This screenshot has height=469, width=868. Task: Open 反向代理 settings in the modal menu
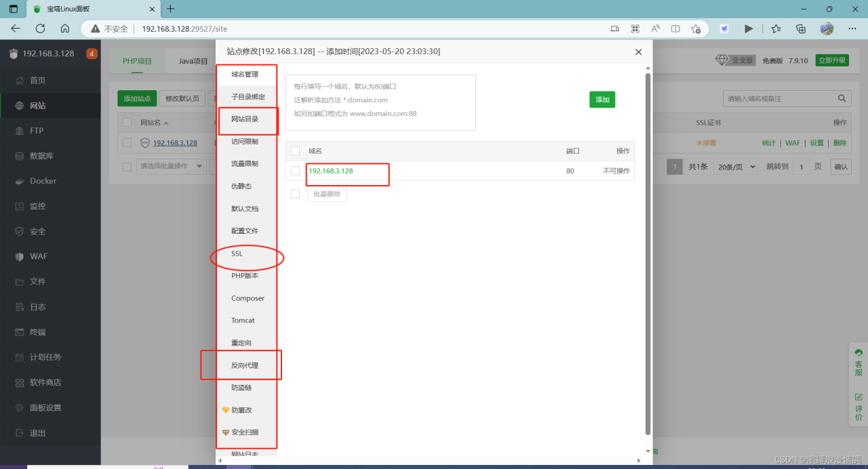coord(247,365)
